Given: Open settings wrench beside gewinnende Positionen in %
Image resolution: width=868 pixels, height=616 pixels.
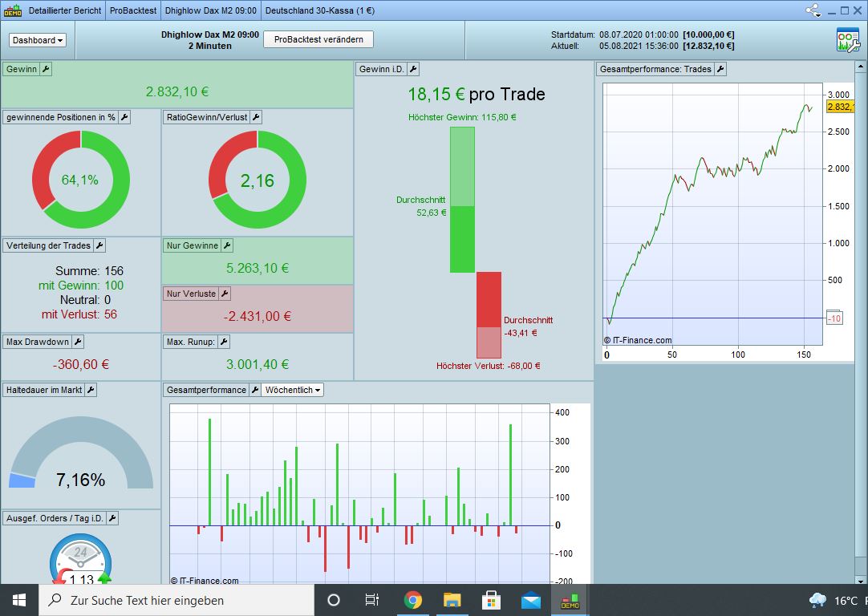Looking at the screenshot, I should [124, 117].
